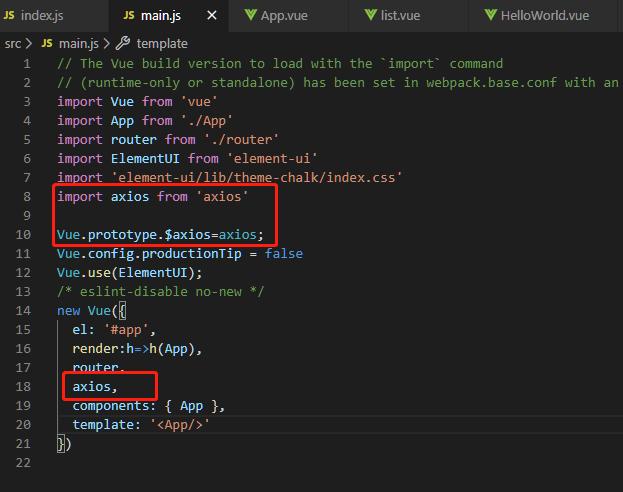
Task: Expand the template breadcrumb symbol list
Action: 162,44
